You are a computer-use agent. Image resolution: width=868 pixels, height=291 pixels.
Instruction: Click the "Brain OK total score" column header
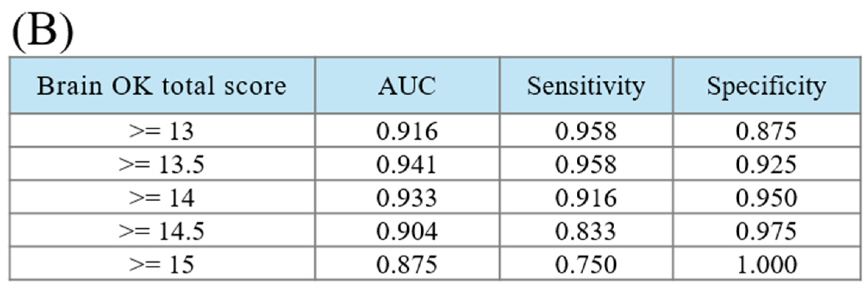(161, 86)
